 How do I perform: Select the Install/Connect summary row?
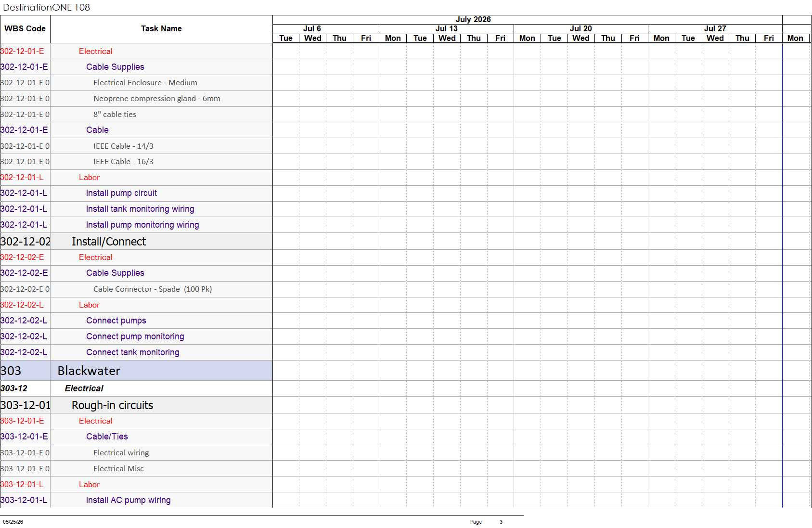coord(136,242)
